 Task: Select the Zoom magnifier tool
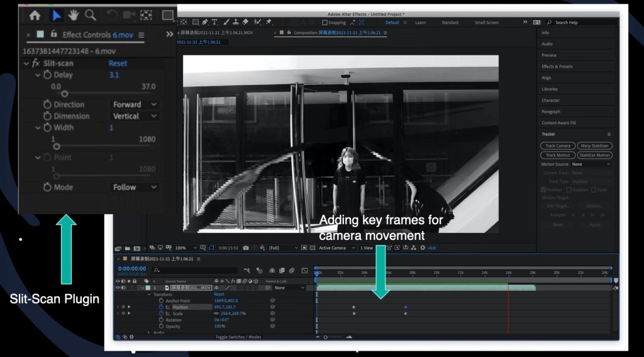pos(91,14)
